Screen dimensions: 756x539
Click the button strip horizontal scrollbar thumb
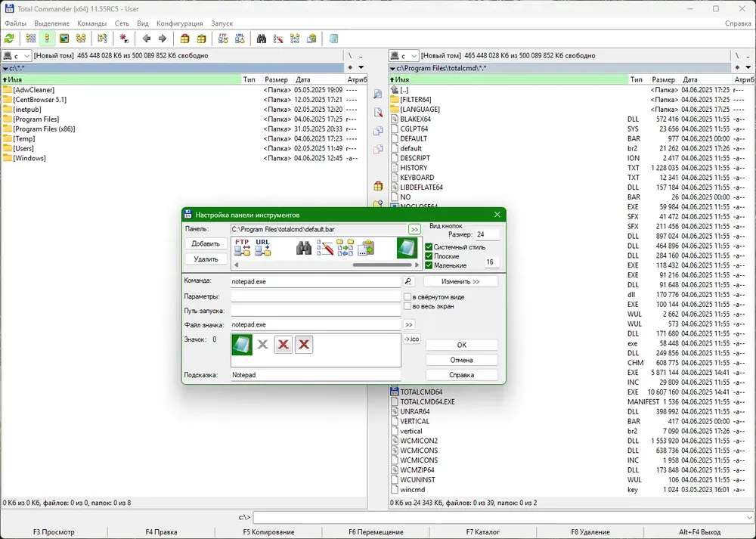tap(383, 265)
